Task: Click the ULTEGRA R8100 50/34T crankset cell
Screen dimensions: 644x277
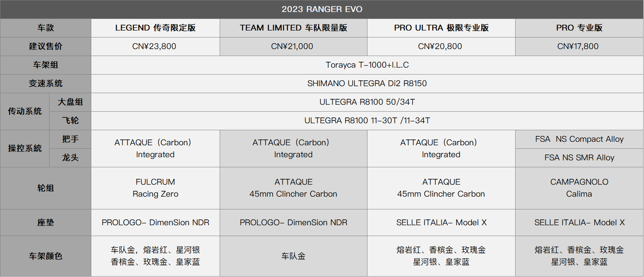Action: [x=367, y=102]
